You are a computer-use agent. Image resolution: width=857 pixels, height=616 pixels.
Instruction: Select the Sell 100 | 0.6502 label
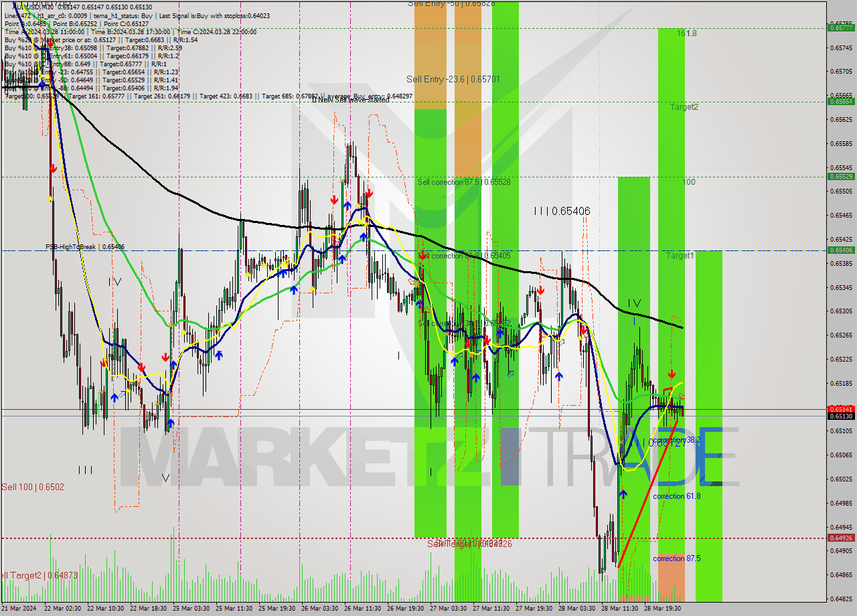click(x=33, y=487)
